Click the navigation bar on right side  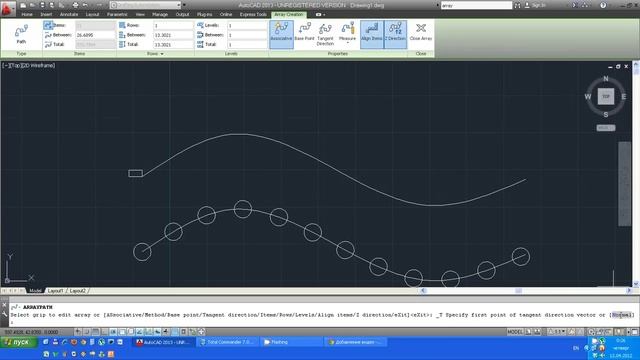coord(624,184)
